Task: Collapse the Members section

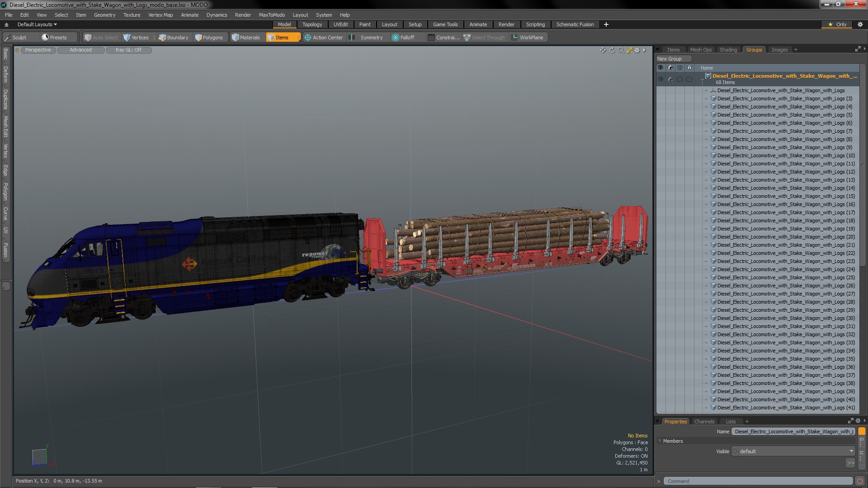Action: [x=660, y=441]
